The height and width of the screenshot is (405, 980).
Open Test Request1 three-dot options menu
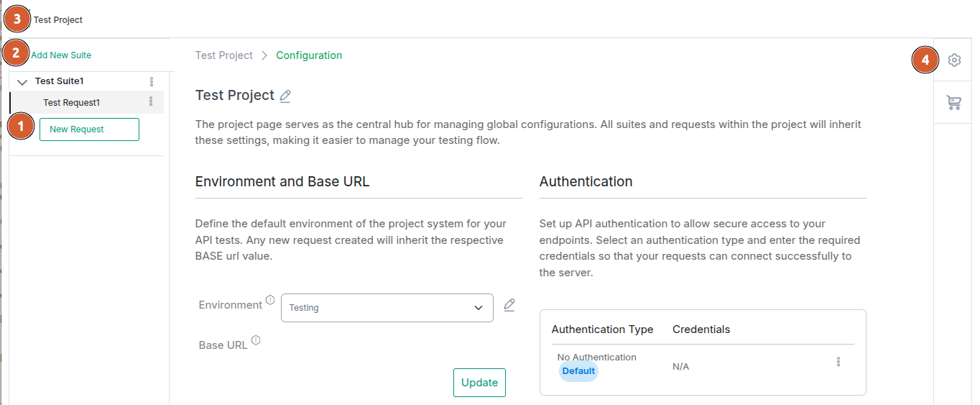pyautogui.click(x=151, y=101)
